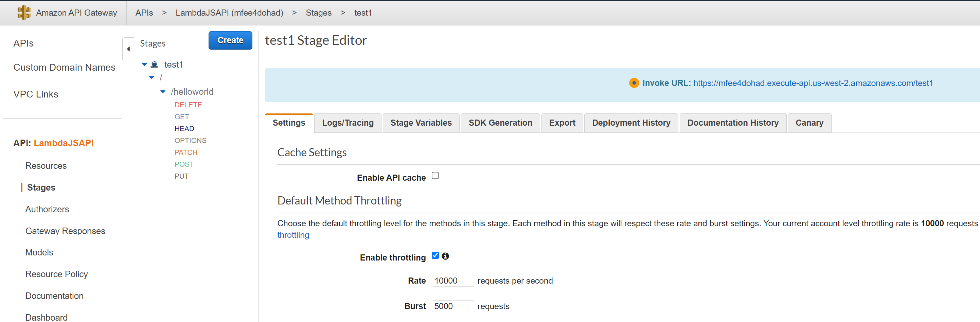Open the Invoke URL link
This screenshot has width=980, height=322.
coord(813,83)
